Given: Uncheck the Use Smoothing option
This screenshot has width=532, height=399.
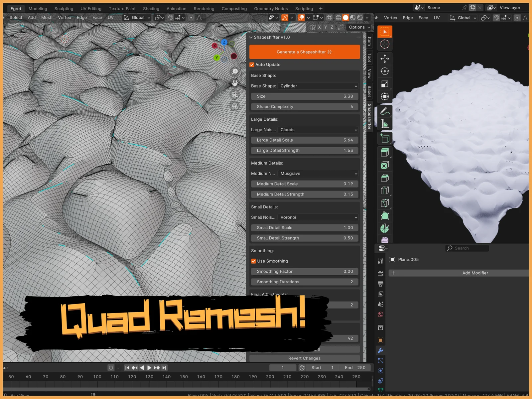Looking at the screenshot, I should [254, 261].
